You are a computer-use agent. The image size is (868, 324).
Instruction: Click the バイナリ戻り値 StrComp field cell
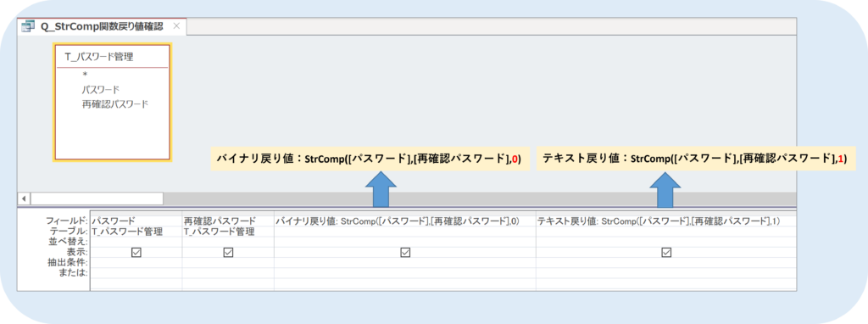(x=404, y=221)
